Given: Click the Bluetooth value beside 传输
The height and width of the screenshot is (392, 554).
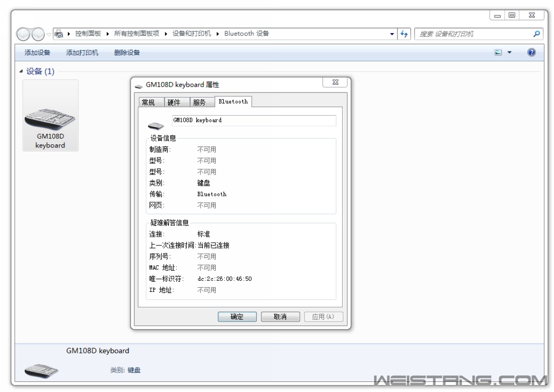Looking at the screenshot, I should tap(212, 194).
